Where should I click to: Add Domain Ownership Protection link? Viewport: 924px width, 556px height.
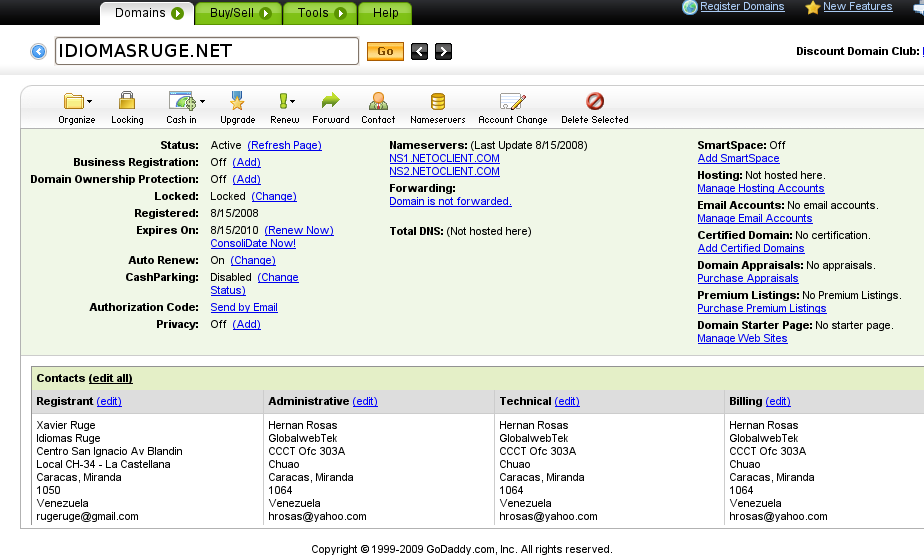coord(246,179)
